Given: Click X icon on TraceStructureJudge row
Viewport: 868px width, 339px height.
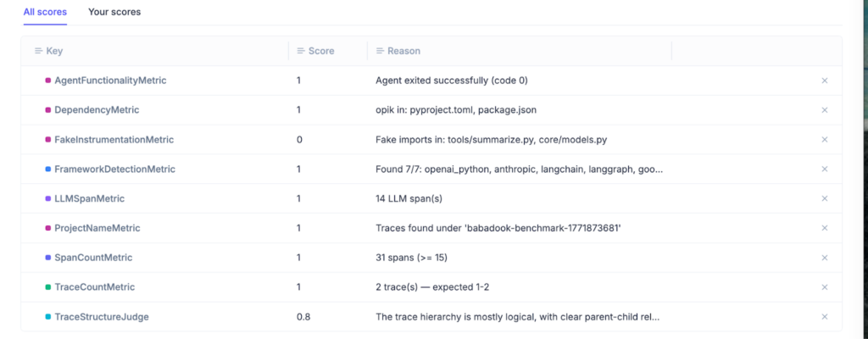Looking at the screenshot, I should [824, 317].
